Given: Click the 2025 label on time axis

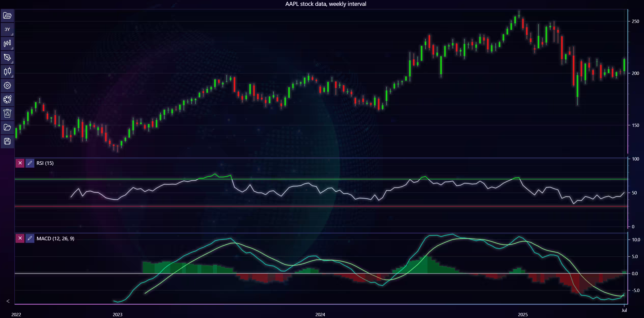Looking at the screenshot, I should coord(523,315).
